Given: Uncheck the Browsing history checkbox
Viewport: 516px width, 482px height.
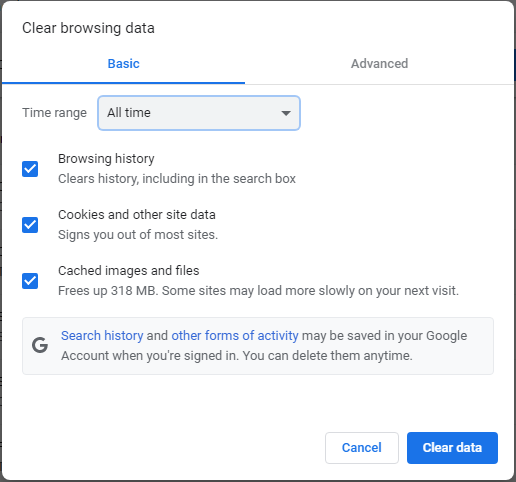Looking at the screenshot, I should pos(30,169).
